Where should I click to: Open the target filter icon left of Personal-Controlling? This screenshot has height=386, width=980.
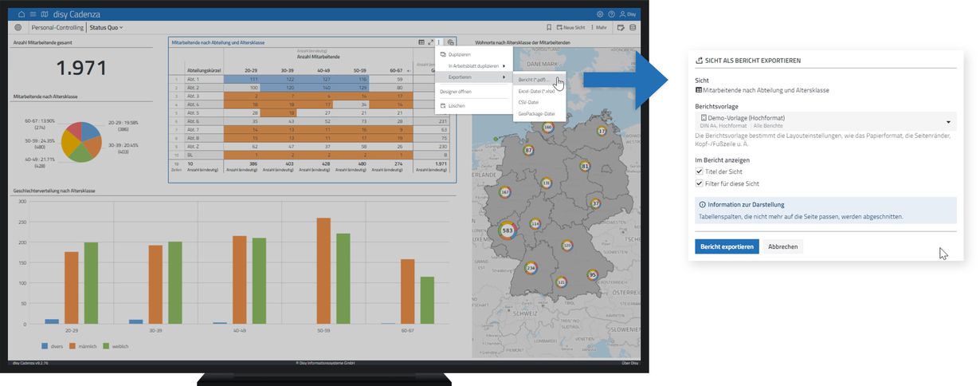(x=18, y=27)
